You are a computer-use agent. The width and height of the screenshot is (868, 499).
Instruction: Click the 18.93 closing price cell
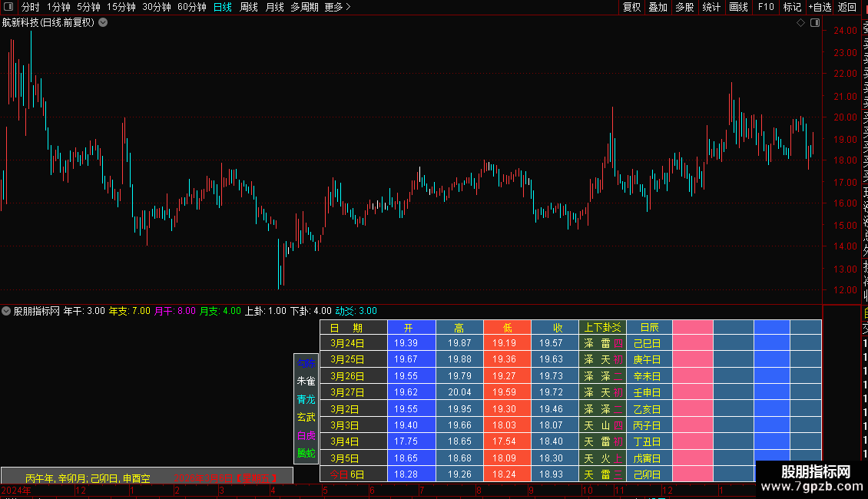click(x=555, y=474)
